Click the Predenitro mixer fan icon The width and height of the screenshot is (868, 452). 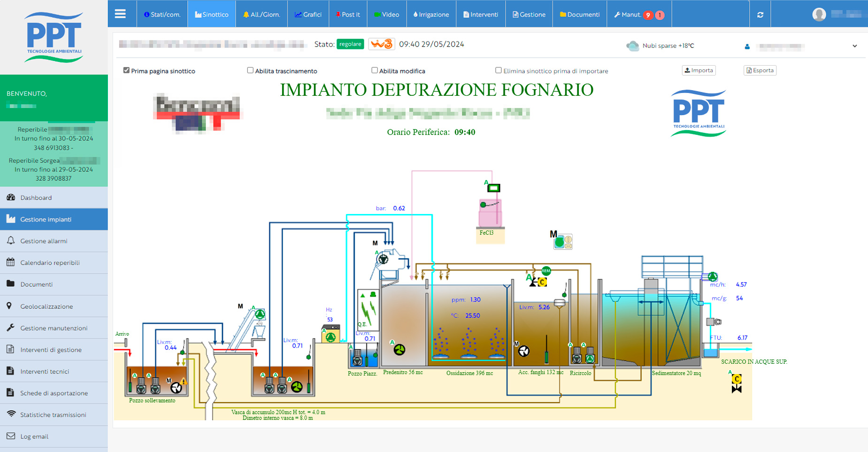[x=399, y=350]
